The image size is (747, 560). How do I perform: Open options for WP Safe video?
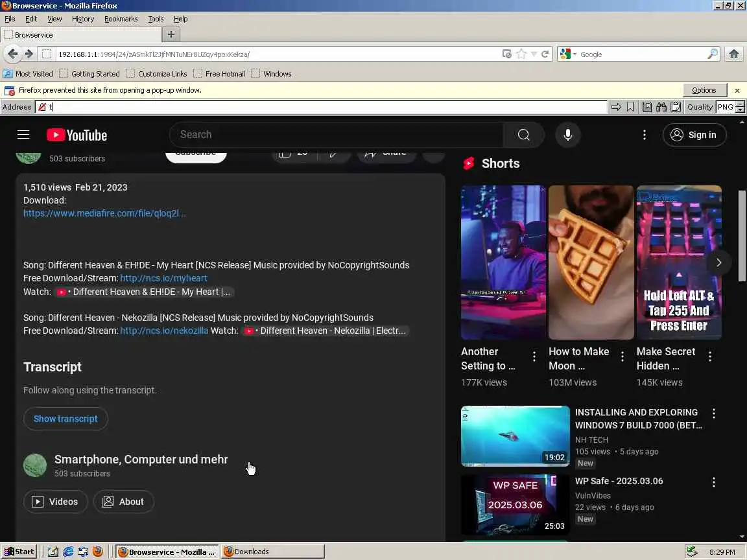click(x=714, y=482)
